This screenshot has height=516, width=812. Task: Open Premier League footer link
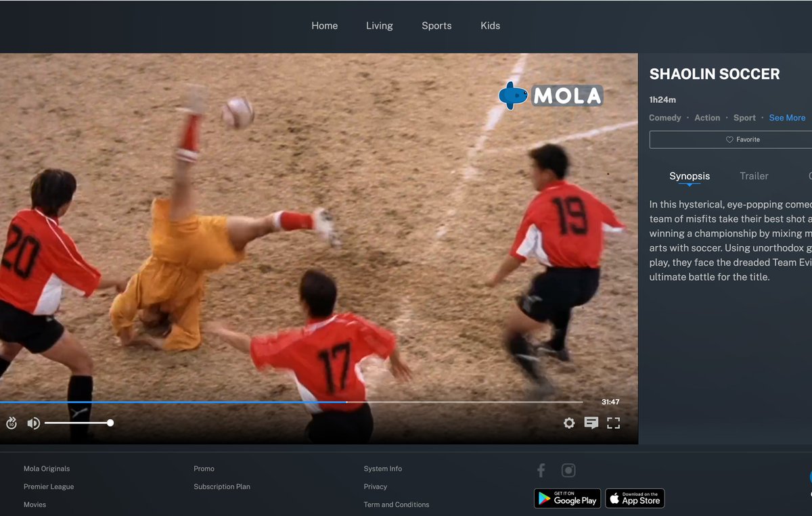coord(49,487)
